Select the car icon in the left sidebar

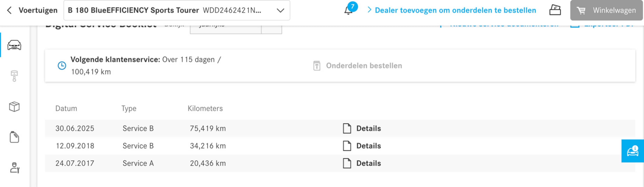(x=14, y=45)
